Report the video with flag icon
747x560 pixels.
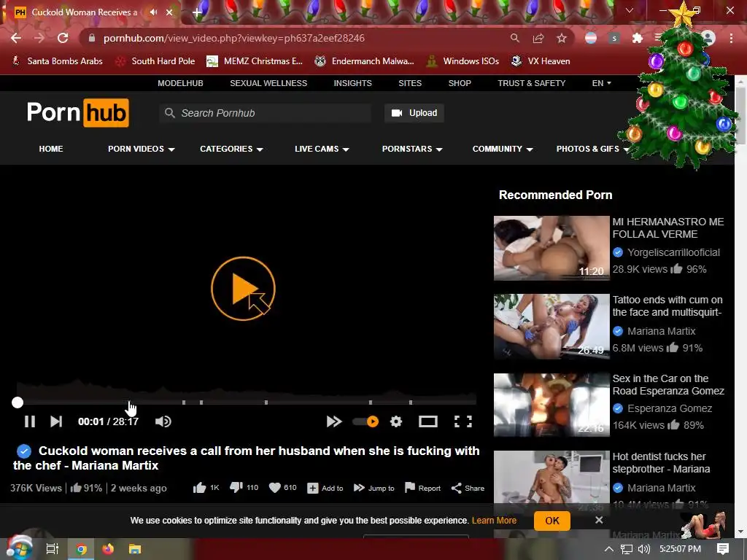(410, 488)
